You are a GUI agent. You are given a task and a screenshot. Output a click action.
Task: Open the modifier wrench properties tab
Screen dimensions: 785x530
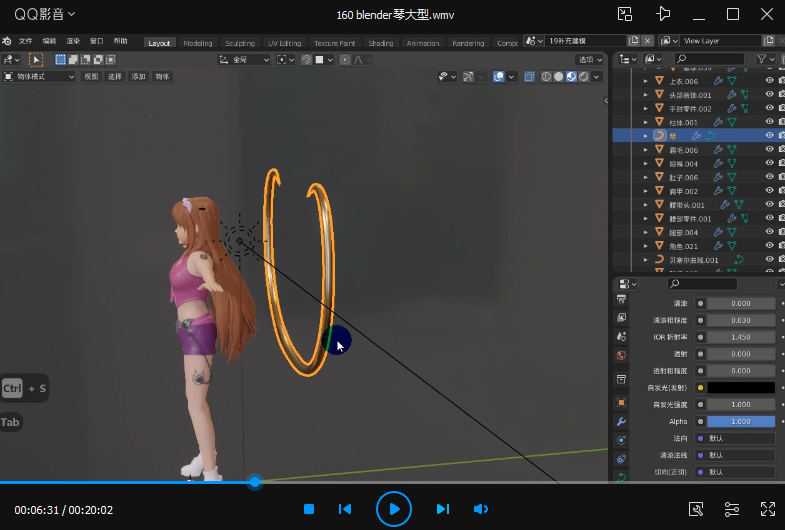(621, 422)
